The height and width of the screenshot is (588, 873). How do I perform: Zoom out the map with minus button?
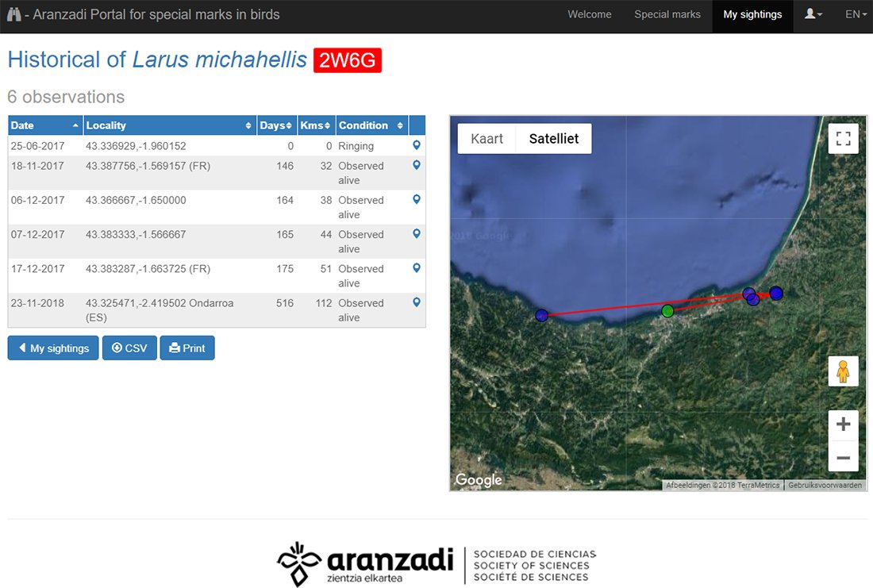point(843,458)
